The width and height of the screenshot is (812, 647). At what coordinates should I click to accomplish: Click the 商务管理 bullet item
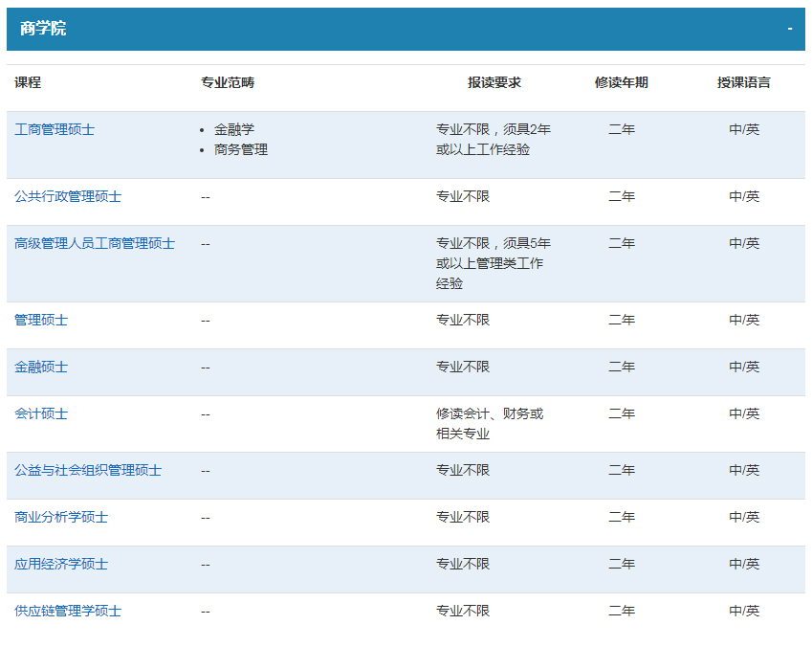point(241,149)
